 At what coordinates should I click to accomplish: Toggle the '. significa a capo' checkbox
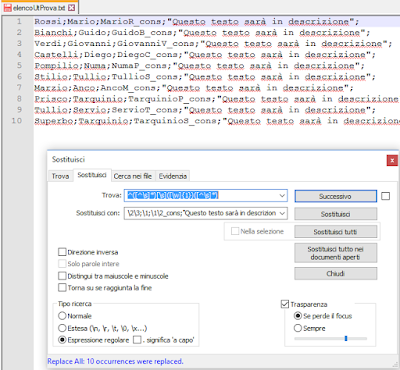click(137, 340)
